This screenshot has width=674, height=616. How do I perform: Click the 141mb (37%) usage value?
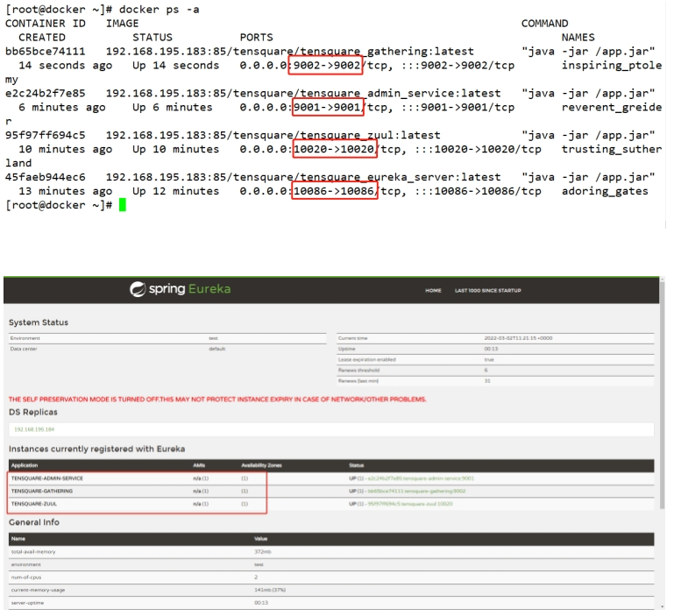coord(270,590)
